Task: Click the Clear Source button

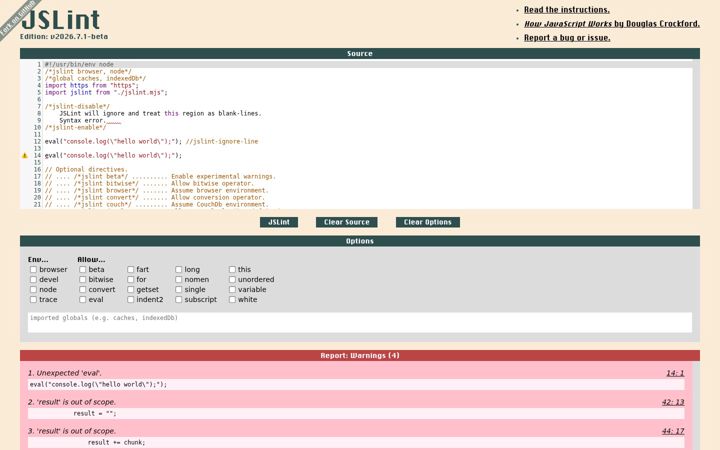Action: point(347,222)
